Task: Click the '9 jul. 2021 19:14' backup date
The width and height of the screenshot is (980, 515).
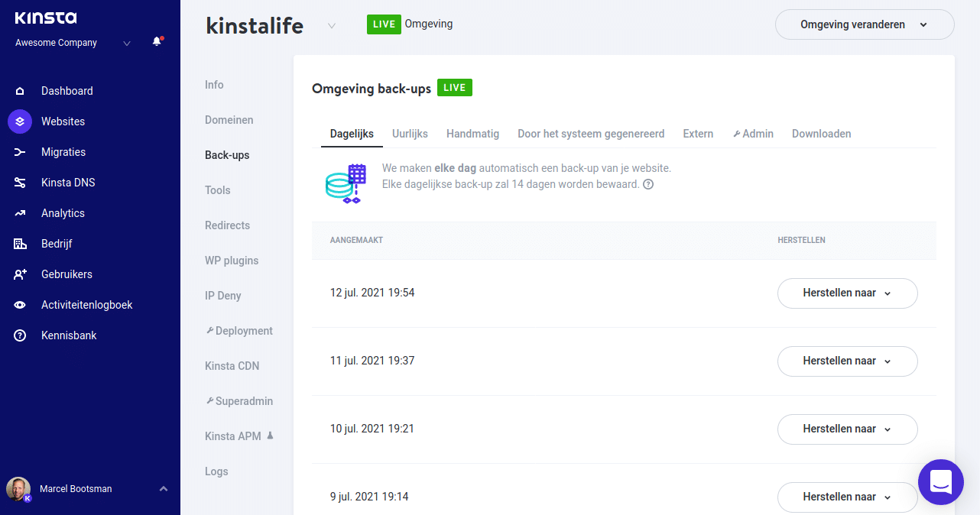Action: [x=369, y=497]
